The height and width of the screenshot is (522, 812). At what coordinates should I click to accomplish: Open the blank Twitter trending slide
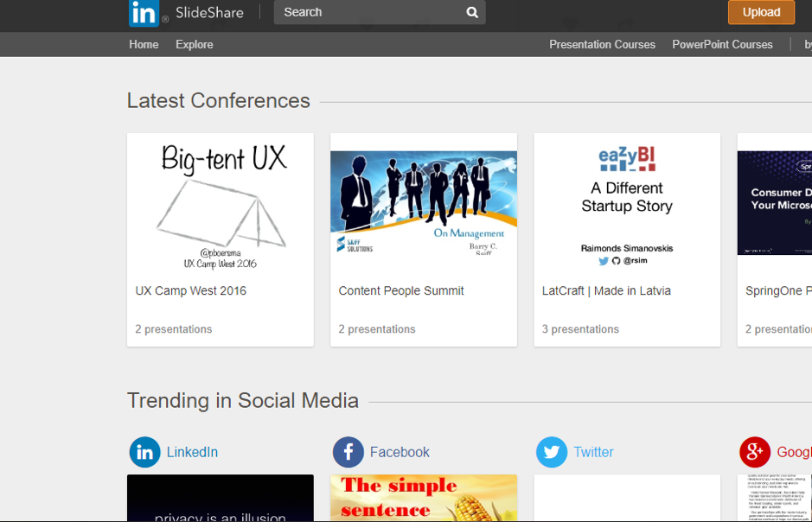pyautogui.click(x=627, y=498)
